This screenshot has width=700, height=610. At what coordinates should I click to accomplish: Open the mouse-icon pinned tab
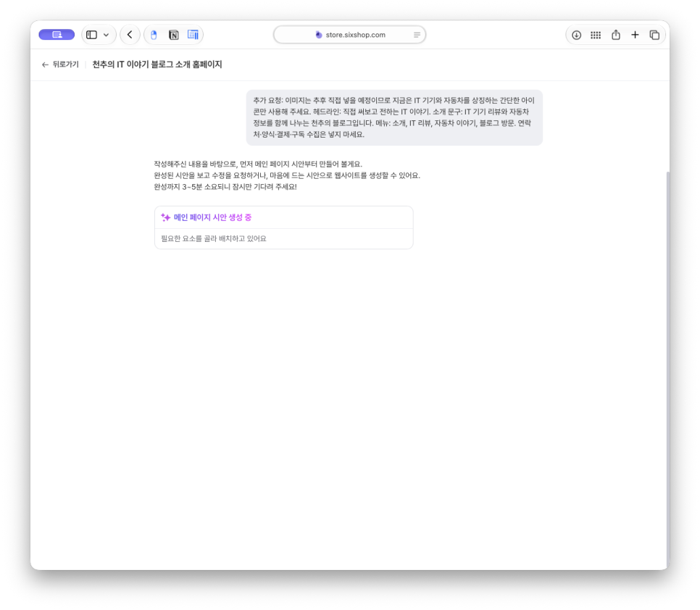[154, 35]
